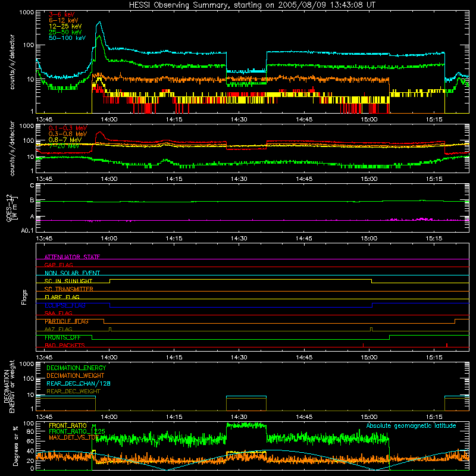Screen dimensions: 476x476
Task: Click the DECIMATION_ENERGY legend label
Action: coord(76,368)
